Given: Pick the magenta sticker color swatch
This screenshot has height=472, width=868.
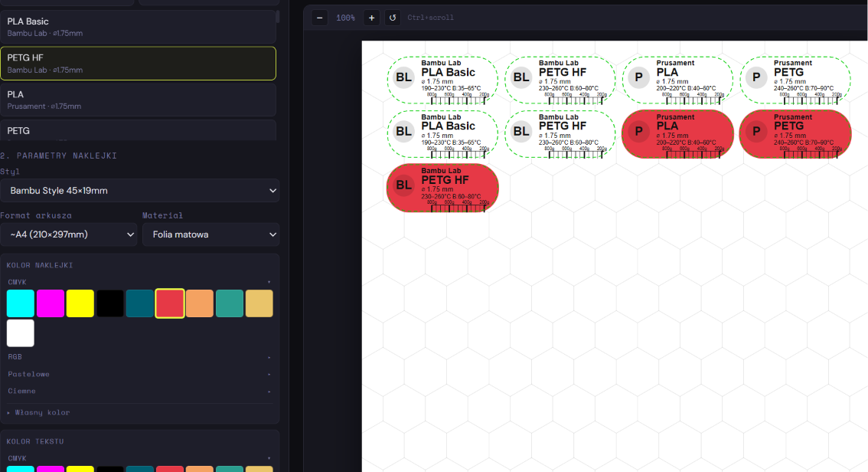Looking at the screenshot, I should tap(51, 303).
